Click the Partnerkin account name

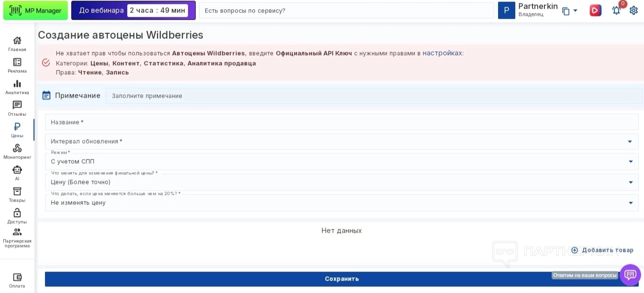click(538, 6)
